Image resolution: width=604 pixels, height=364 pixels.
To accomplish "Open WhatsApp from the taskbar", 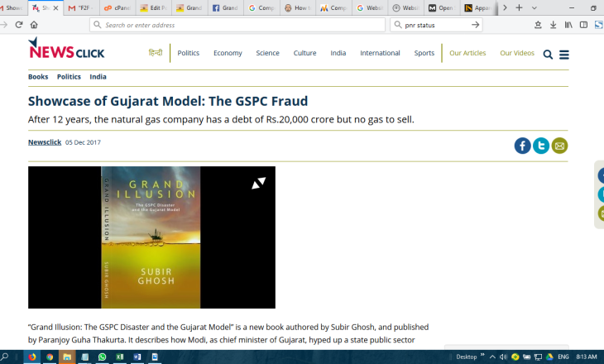I will coord(102,357).
